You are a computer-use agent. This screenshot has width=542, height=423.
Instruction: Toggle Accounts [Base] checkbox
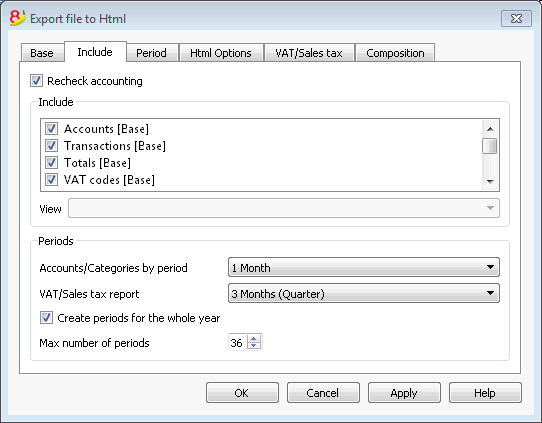[52, 129]
